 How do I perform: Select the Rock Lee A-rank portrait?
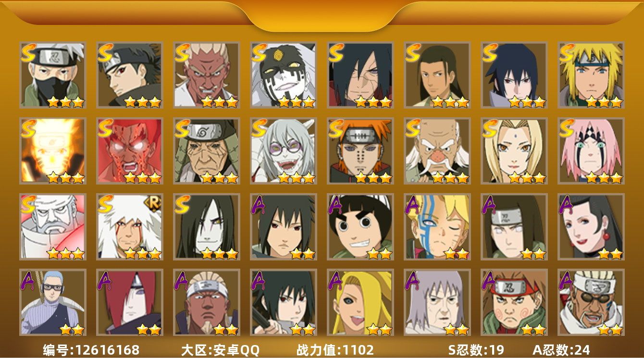coord(360,227)
